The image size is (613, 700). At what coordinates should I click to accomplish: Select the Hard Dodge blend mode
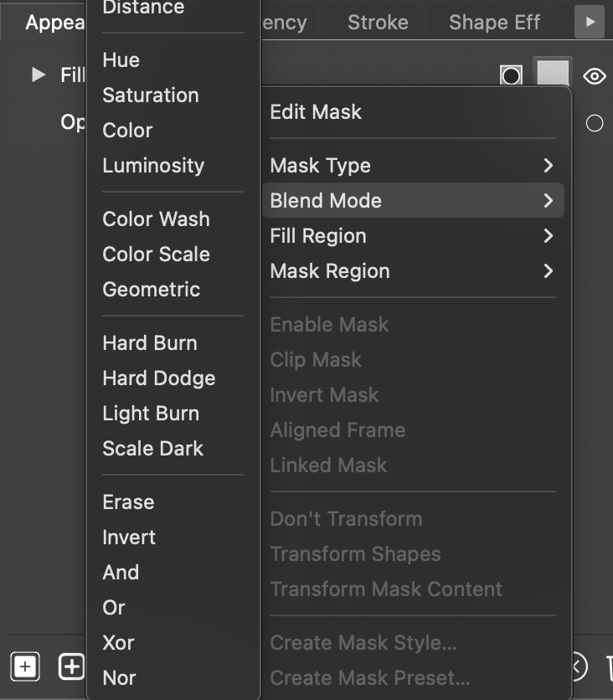[x=159, y=378]
